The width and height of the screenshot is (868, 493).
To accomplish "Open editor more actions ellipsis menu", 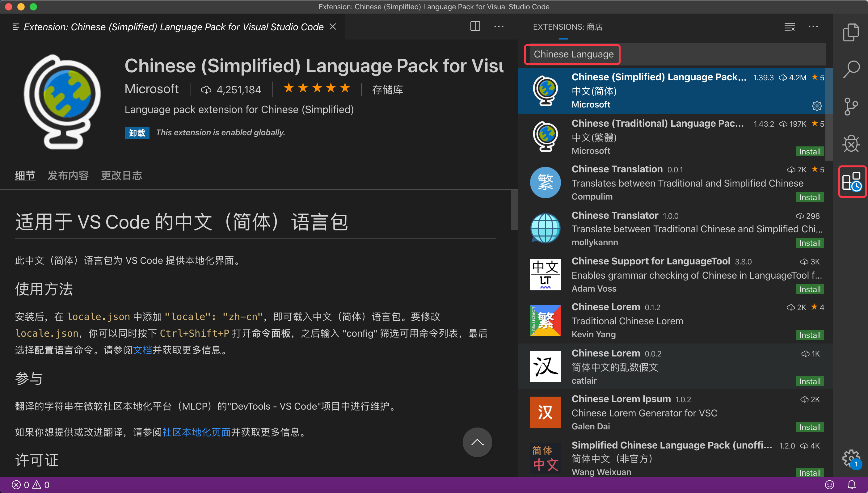I will coord(499,27).
